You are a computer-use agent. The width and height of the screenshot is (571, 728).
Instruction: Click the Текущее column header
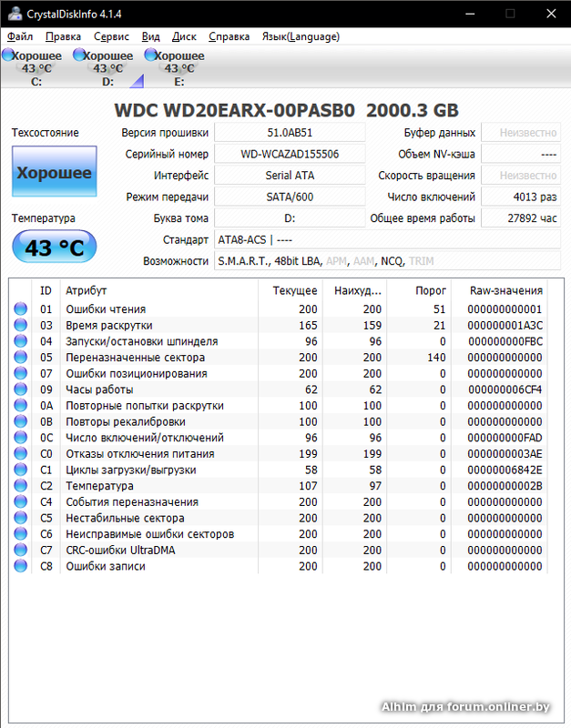[290, 290]
